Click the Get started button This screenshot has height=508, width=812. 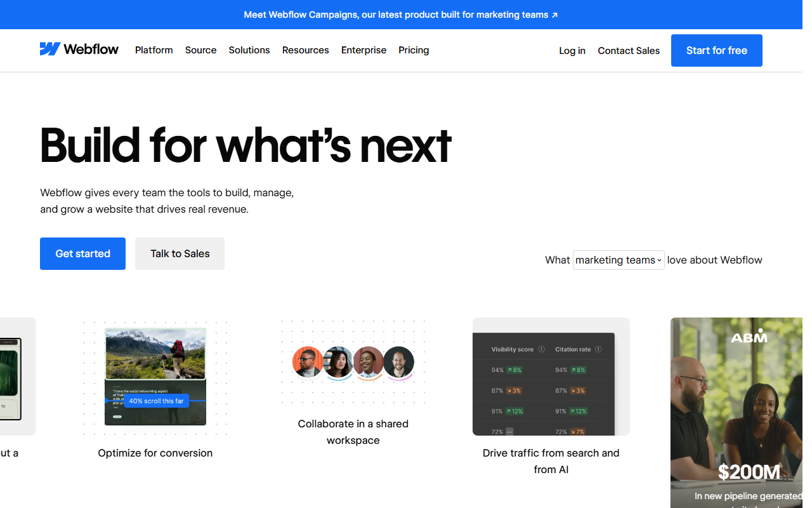click(82, 253)
